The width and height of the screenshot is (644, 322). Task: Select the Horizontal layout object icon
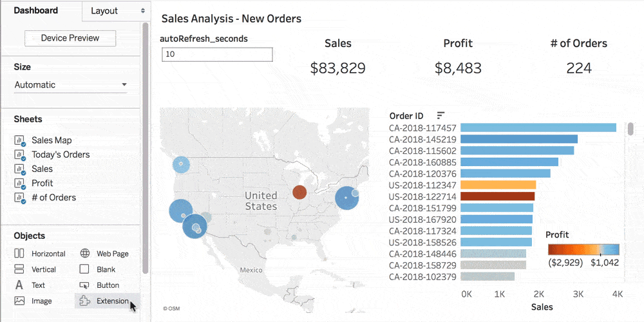tap(19, 254)
